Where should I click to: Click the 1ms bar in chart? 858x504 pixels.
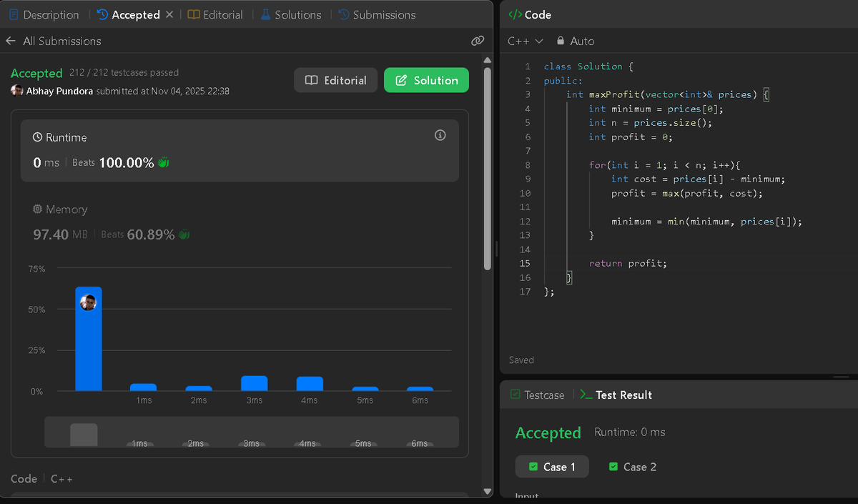(143, 387)
